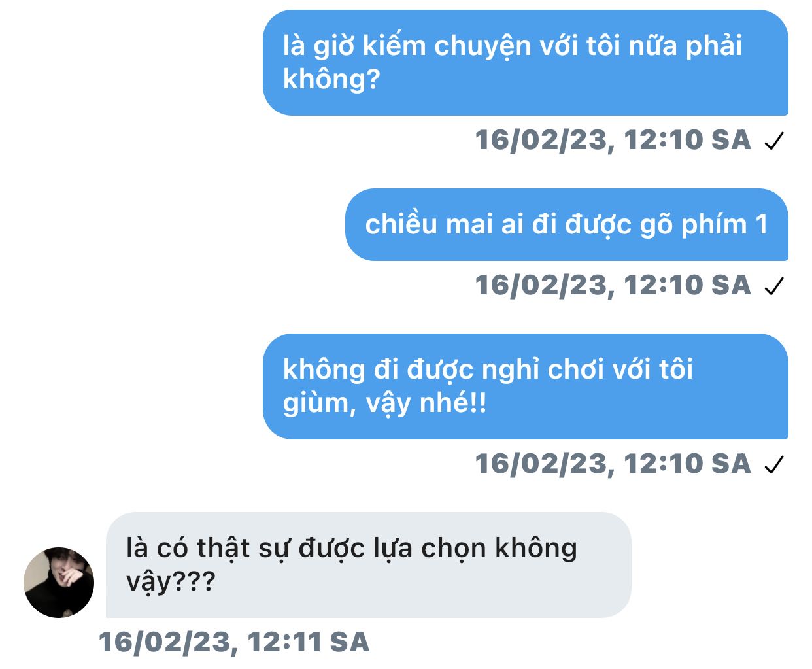Viewport: 812px width, 669px height.
Task: Select the blue bubble 'là giờ kiếm chuyện với tôi'
Action: coord(526,63)
